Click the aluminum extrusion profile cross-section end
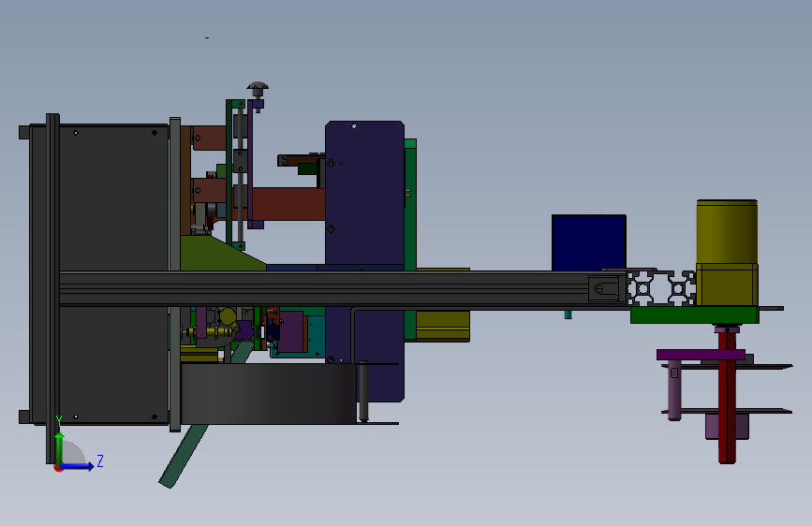Image resolution: width=812 pixels, height=526 pixels. [661, 288]
